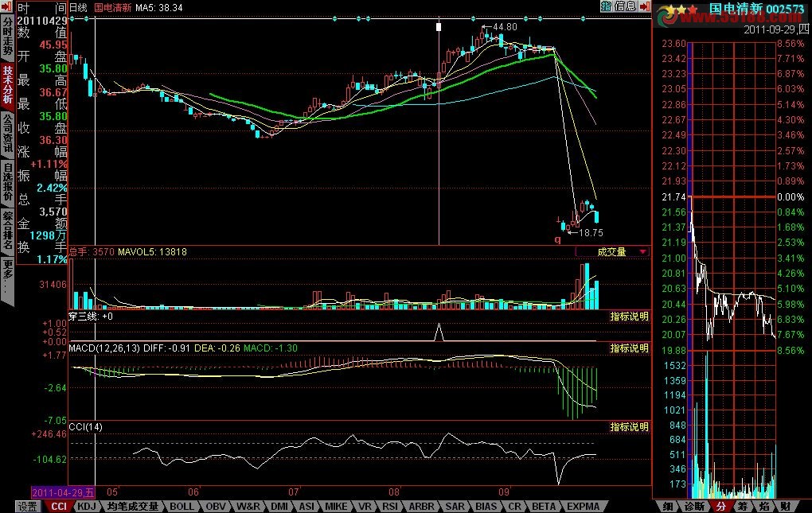
Task: Switch to the 诊断 tab in right panel
Action: (x=694, y=507)
